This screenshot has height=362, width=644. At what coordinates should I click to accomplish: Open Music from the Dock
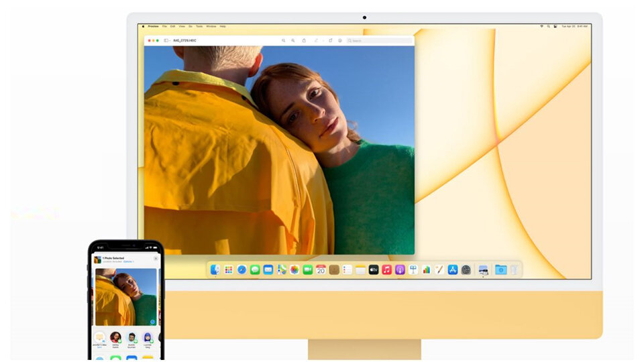386,269
